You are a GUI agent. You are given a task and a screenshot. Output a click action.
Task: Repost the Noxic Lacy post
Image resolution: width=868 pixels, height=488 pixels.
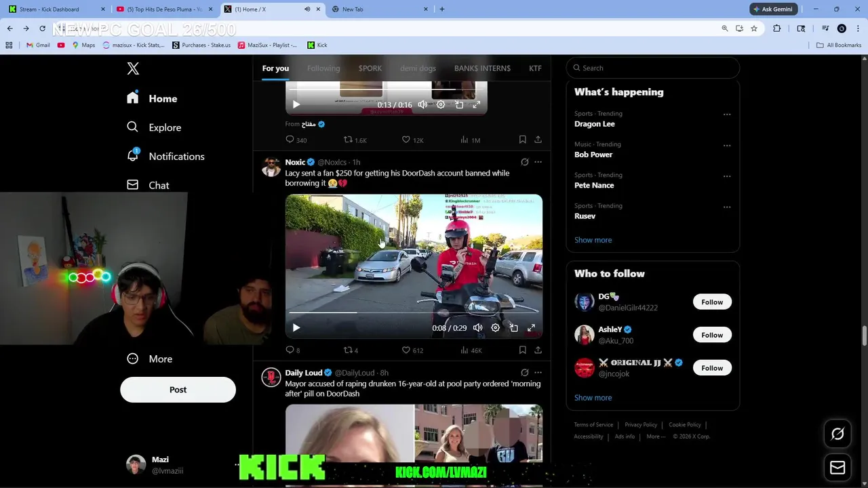[351, 350]
